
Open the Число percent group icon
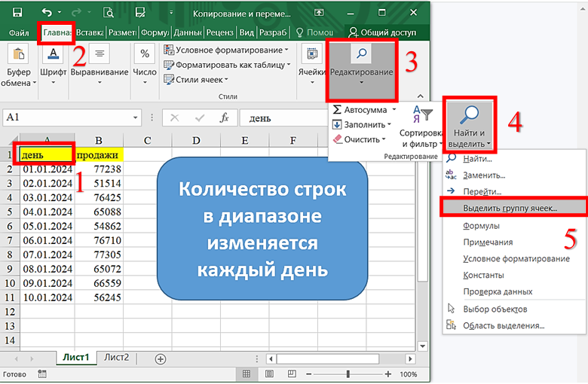(x=145, y=53)
